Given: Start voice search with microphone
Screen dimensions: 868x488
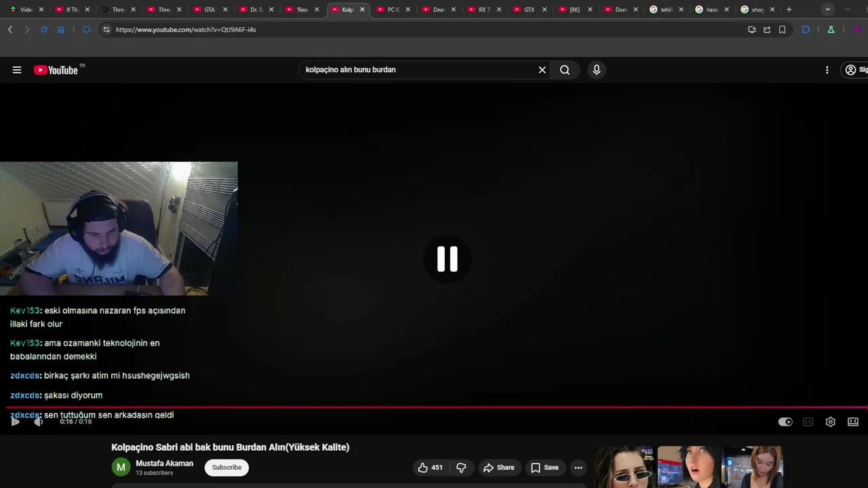Looking at the screenshot, I should tap(597, 70).
